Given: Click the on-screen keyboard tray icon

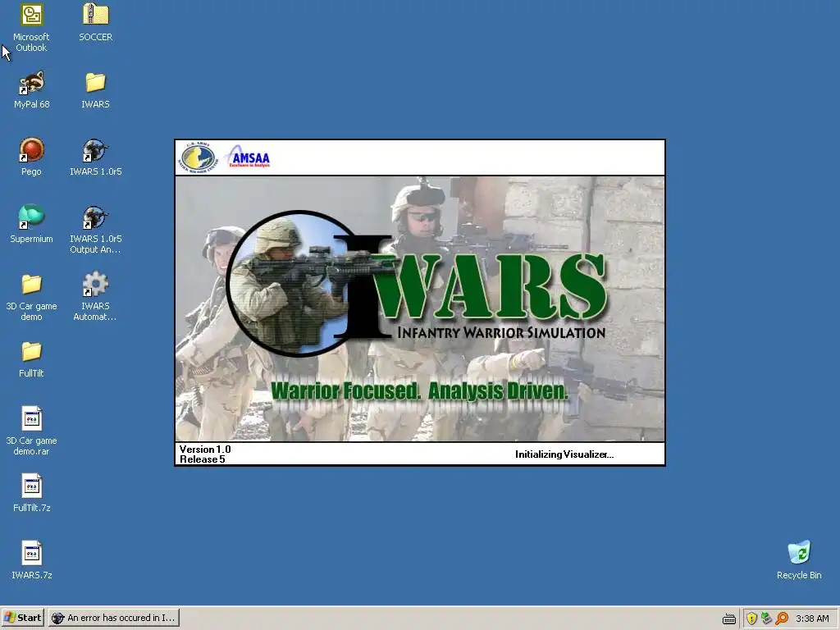Looking at the screenshot, I should coord(728,619).
